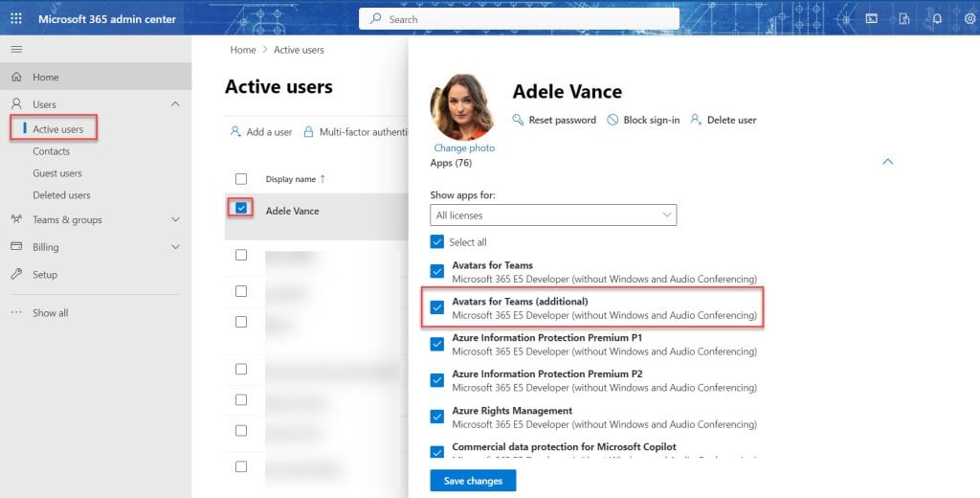Uncheck Avatars for Teams (additional) checkbox
The width and height of the screenshot is (980, 498).
tap(436, 307)
